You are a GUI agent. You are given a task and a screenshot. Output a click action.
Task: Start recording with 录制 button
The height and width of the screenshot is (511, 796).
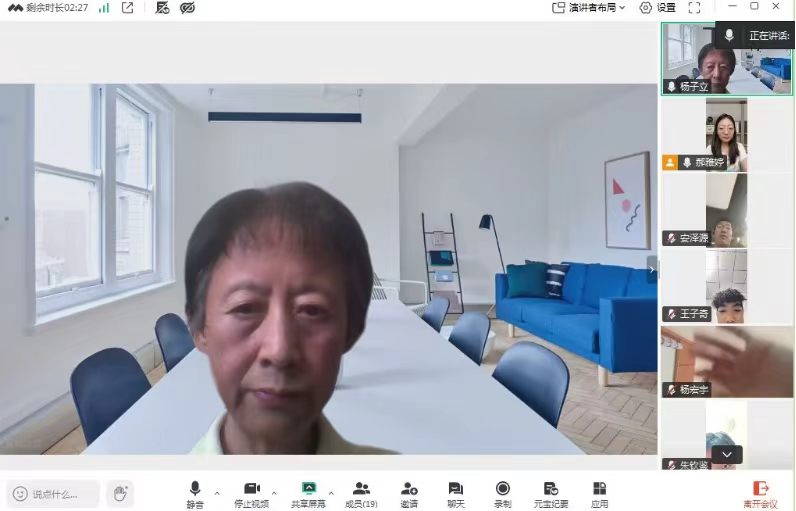503,495
